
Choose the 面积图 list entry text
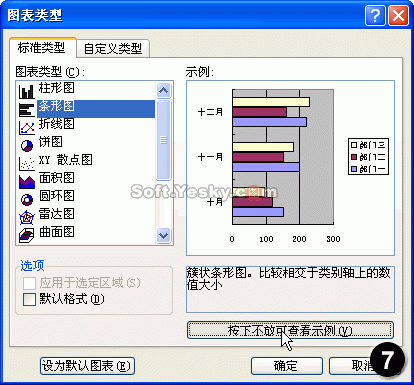point(56,178)
